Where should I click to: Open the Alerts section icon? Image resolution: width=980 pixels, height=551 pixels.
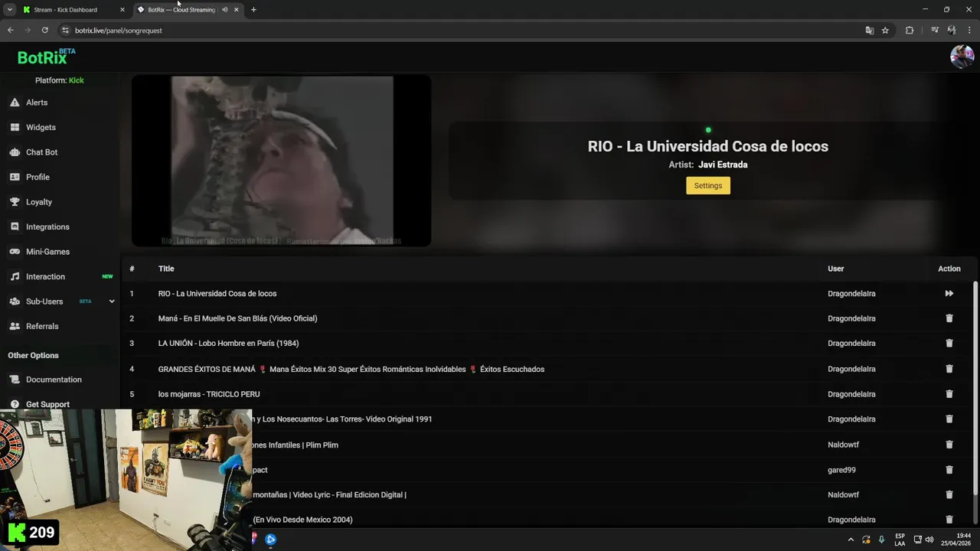click(15, 103)
